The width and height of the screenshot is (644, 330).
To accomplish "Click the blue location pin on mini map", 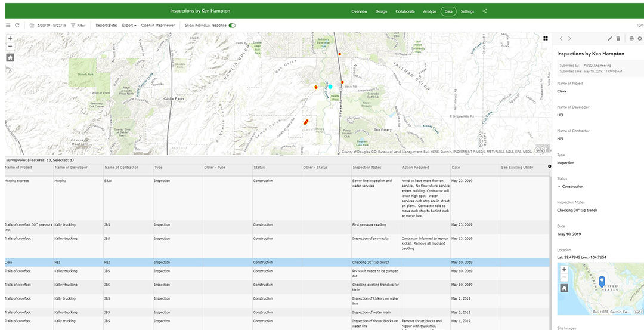I will (x=602, y=281).
